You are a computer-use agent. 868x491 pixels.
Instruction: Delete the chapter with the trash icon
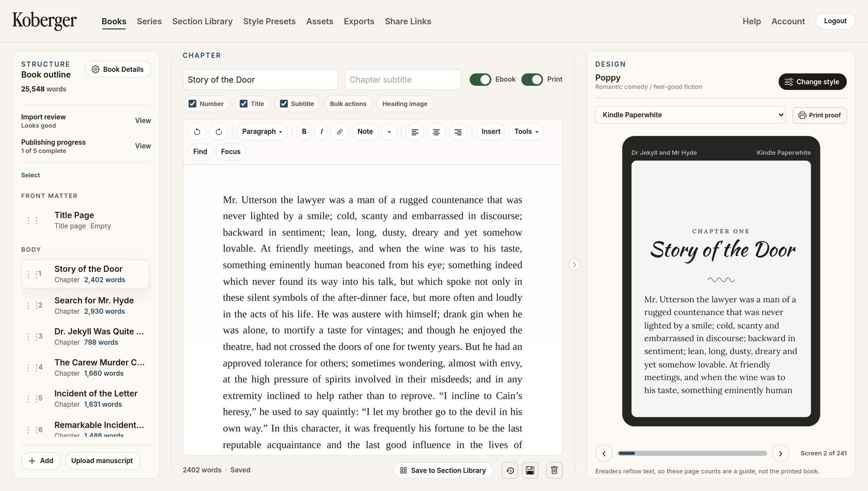coord(554,470)
